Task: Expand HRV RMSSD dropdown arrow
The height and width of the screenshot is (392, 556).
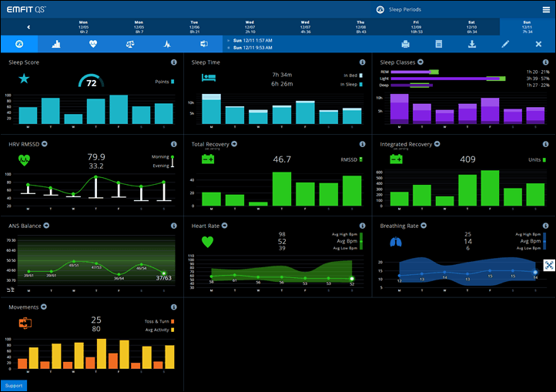Action: click(45, 144)
